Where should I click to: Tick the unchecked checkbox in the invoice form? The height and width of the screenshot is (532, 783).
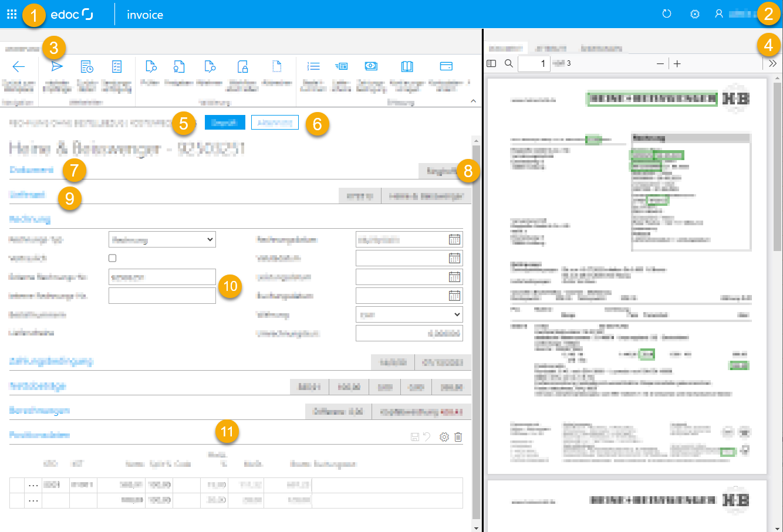[x=113, y=258]
